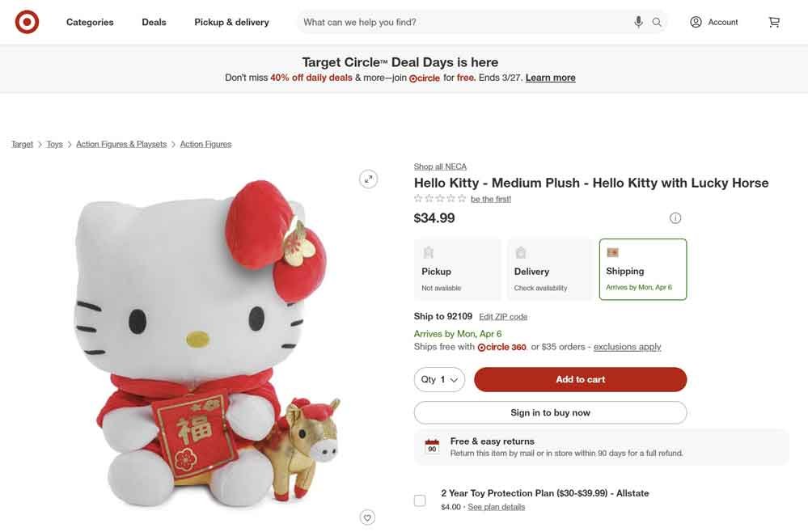
Task: Click the Target bullseye logo
Action: [27, 21]
